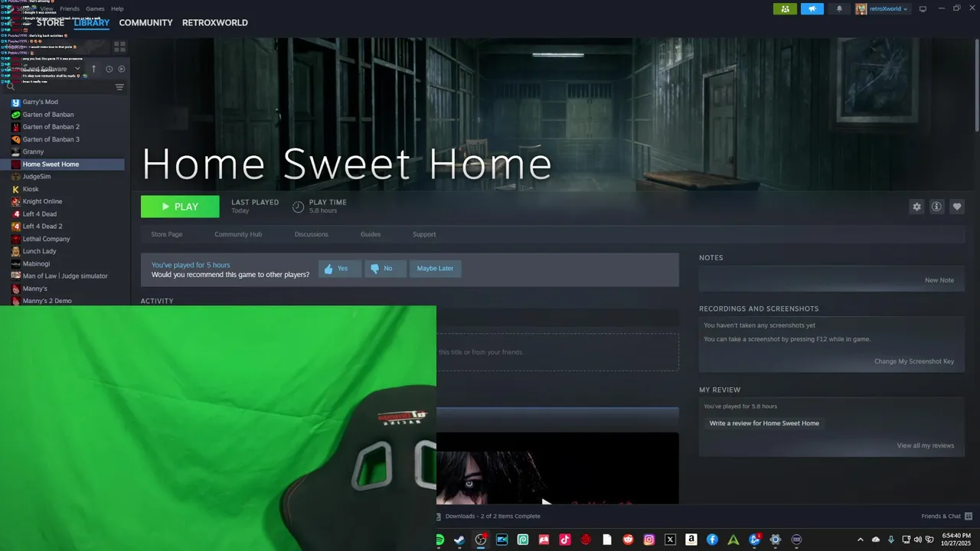980x551 pixels.
Task: Expand the Games and Software filter dropdown
Action: pyautogui.click(x=77, y=69)
